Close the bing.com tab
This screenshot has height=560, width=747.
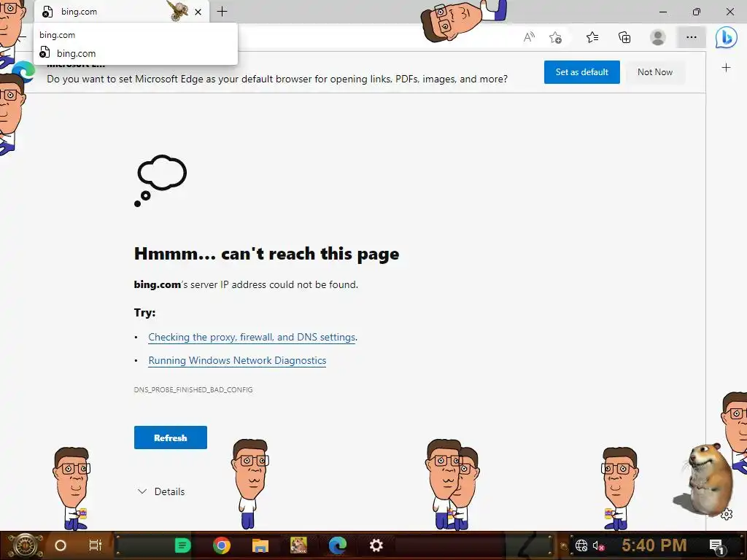tap(198, 12)
